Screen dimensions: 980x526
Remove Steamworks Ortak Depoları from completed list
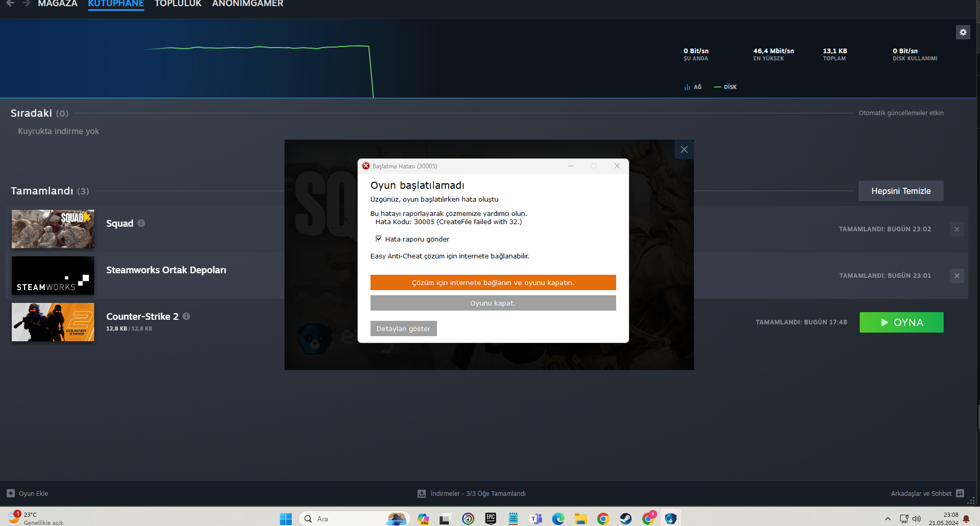[x=957, y=276]
